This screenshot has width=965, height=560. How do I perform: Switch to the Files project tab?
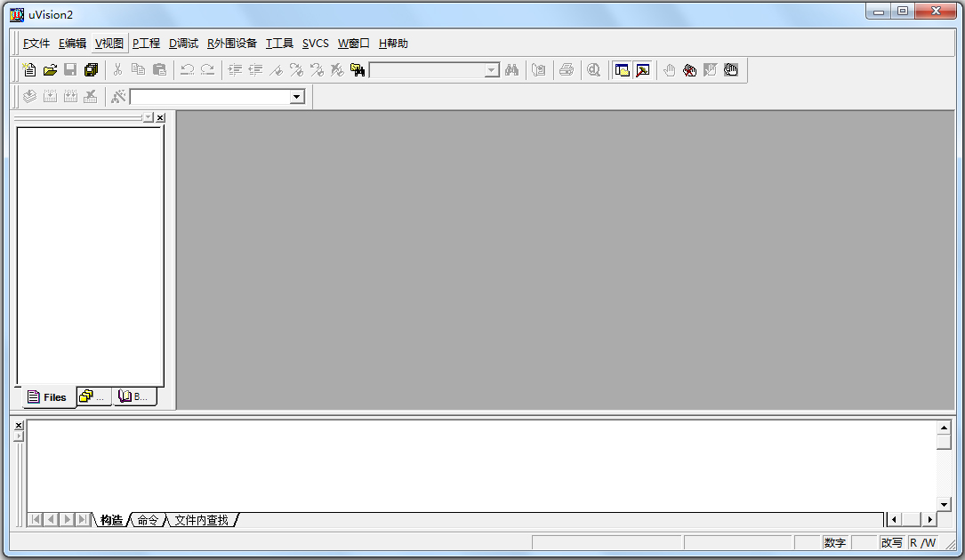click(x=49, y=397)
